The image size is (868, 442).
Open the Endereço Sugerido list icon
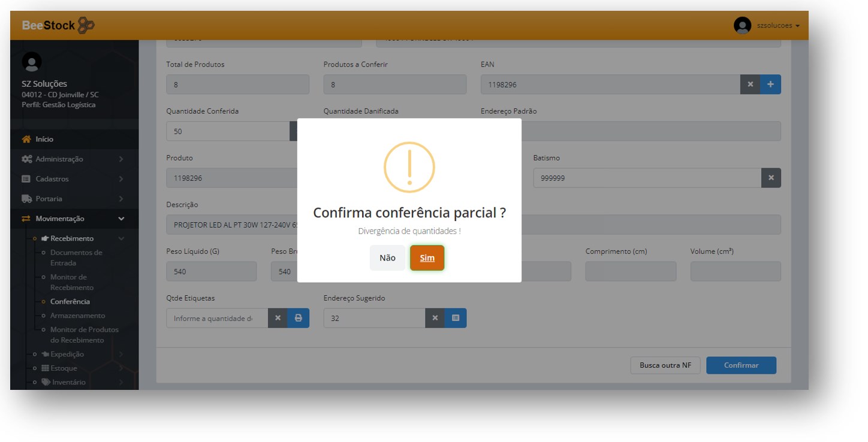[456, 318]
